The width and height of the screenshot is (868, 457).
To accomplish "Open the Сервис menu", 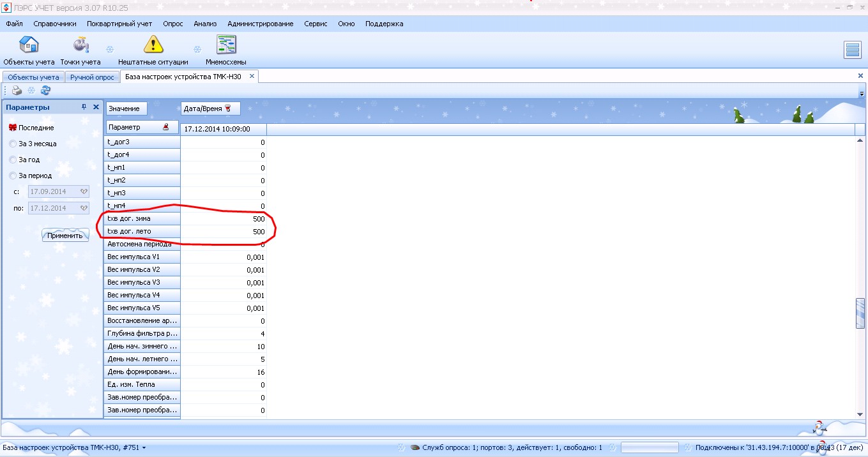I will coord(316,24).
